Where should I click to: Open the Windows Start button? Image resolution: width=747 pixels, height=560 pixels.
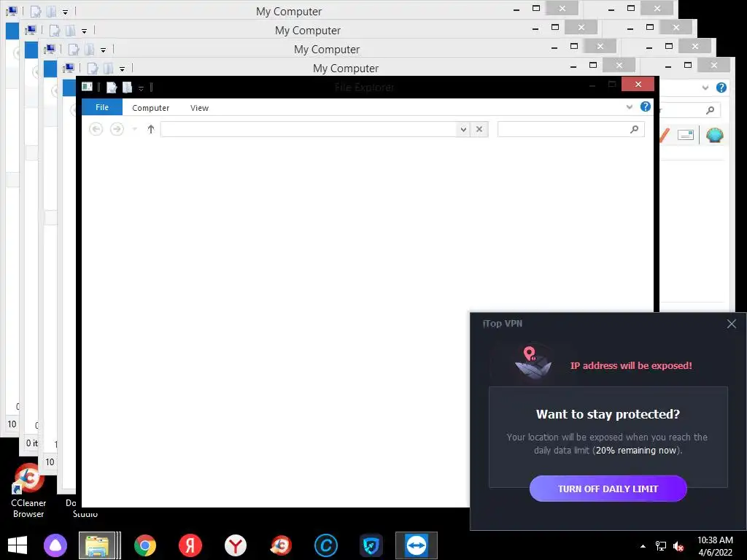18,545
